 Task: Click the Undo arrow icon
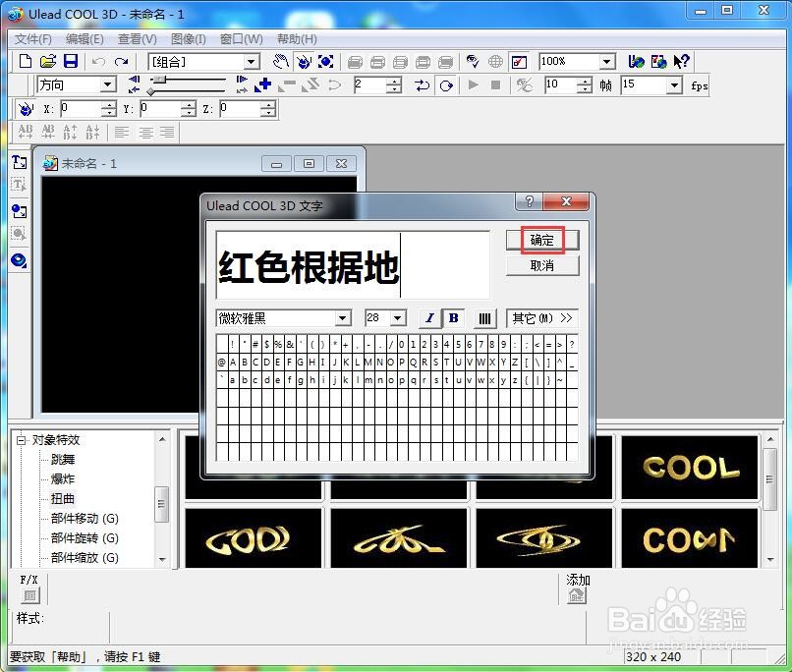[x=98, y=62]
